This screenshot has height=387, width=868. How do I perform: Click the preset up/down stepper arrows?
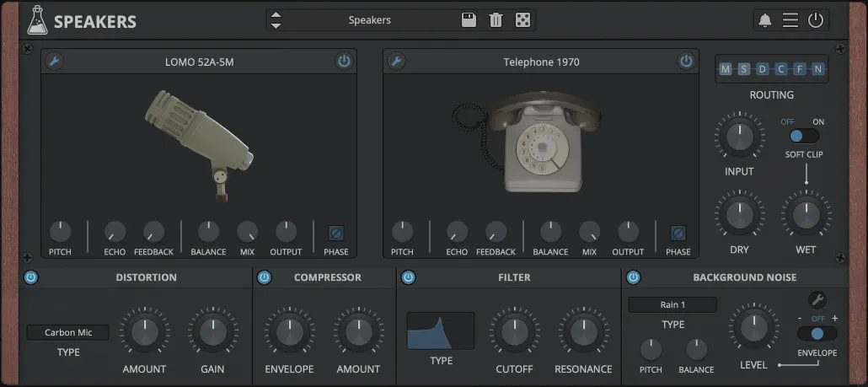[276, 20]
